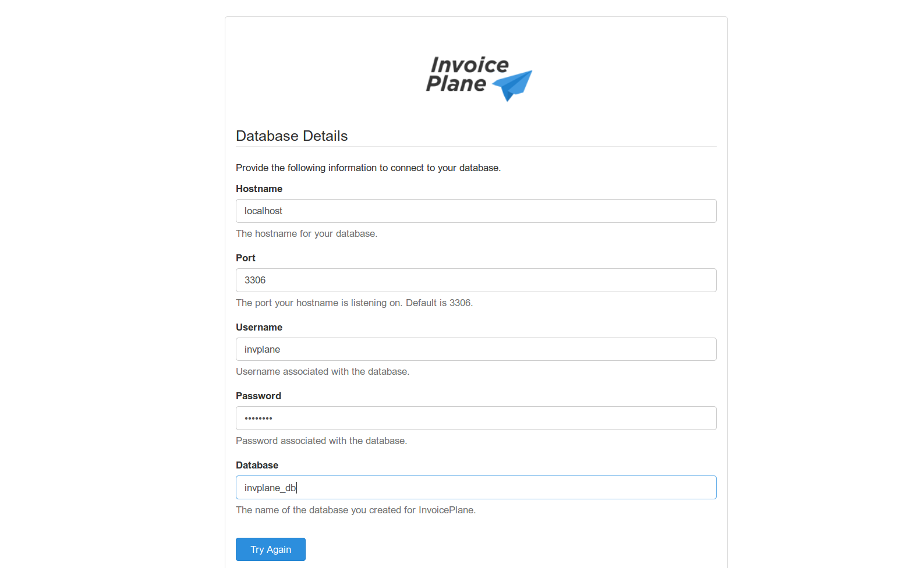
Task: Click the bold Hostname label
Action: [259, 189]
